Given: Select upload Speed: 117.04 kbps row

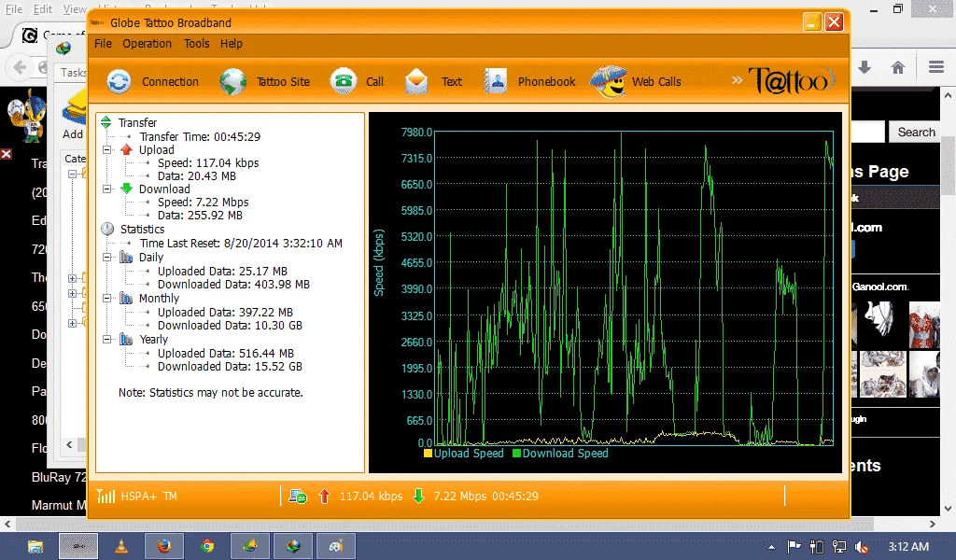Looking at the screenshot, I should coord(208,162).
